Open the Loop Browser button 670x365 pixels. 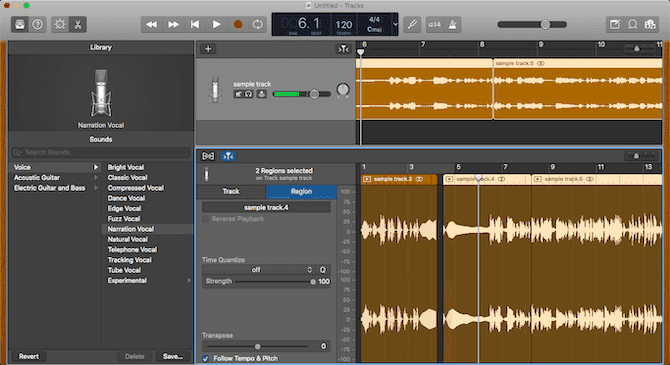point(632,24)
